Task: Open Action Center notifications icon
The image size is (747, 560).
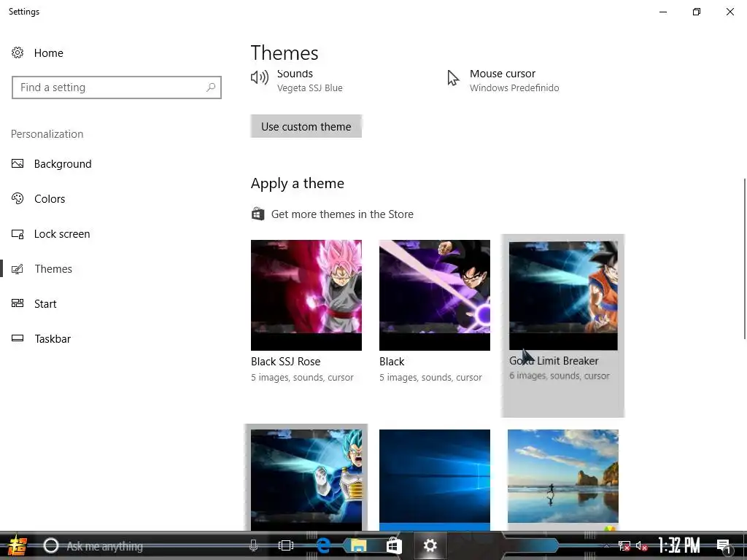Action: click(x=724, y=546)
